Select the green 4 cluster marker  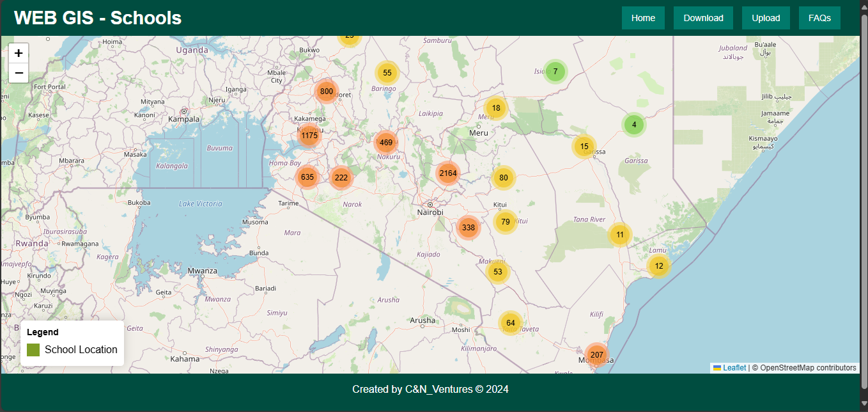coord(634,125)
